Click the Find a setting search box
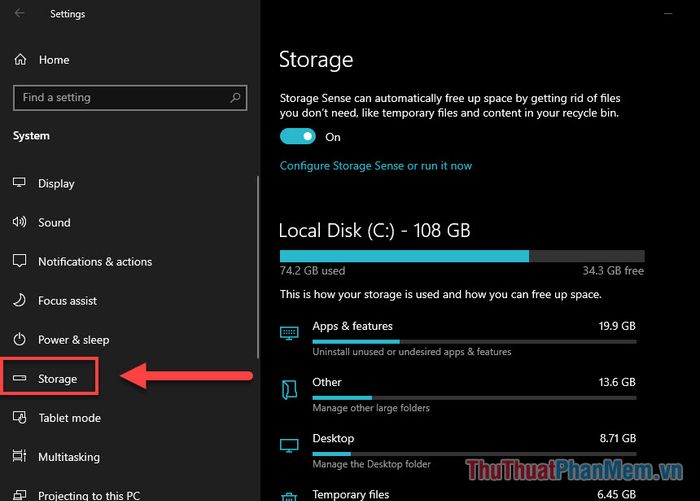 tap(130, 97)
